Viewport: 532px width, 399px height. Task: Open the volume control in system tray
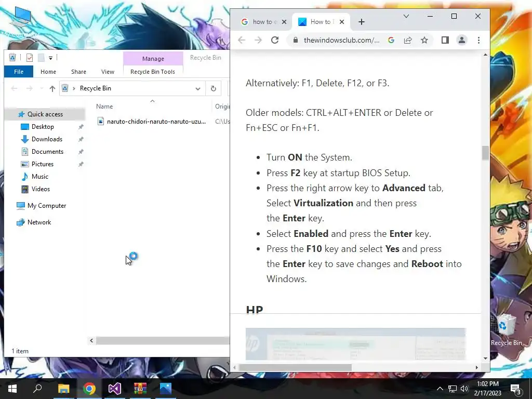click(x=464, y=389)
